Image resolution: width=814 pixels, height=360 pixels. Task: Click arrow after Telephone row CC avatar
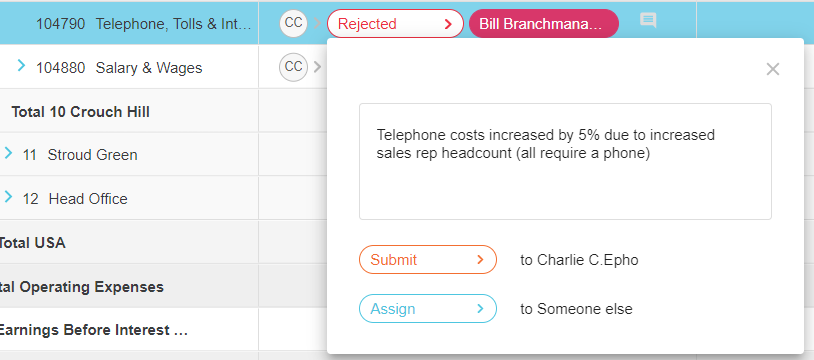[317, 24]
